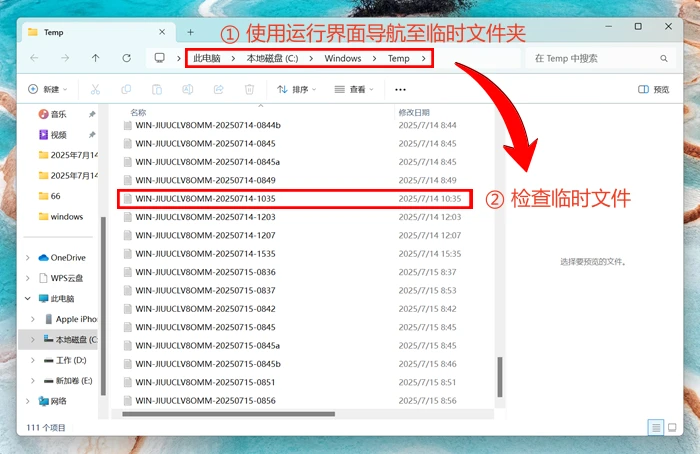Close the Temp tab
The height and width of the screenshot is (454, 700).
click(162, 32)
